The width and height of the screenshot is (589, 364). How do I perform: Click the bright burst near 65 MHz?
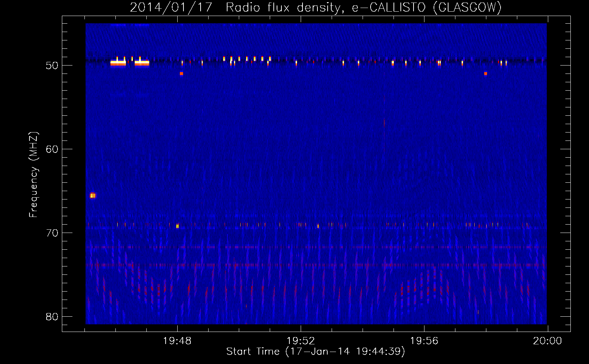click(x=93, y=195)
